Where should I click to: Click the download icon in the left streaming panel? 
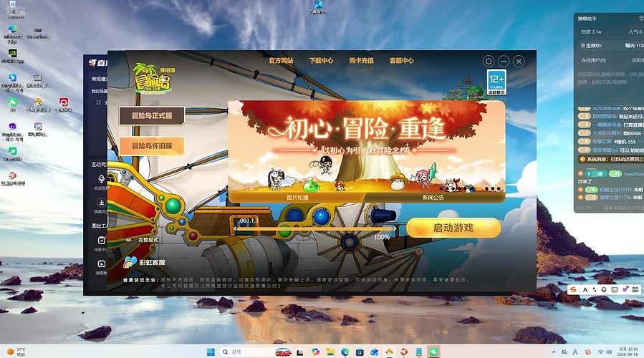[x=101, y=203]
